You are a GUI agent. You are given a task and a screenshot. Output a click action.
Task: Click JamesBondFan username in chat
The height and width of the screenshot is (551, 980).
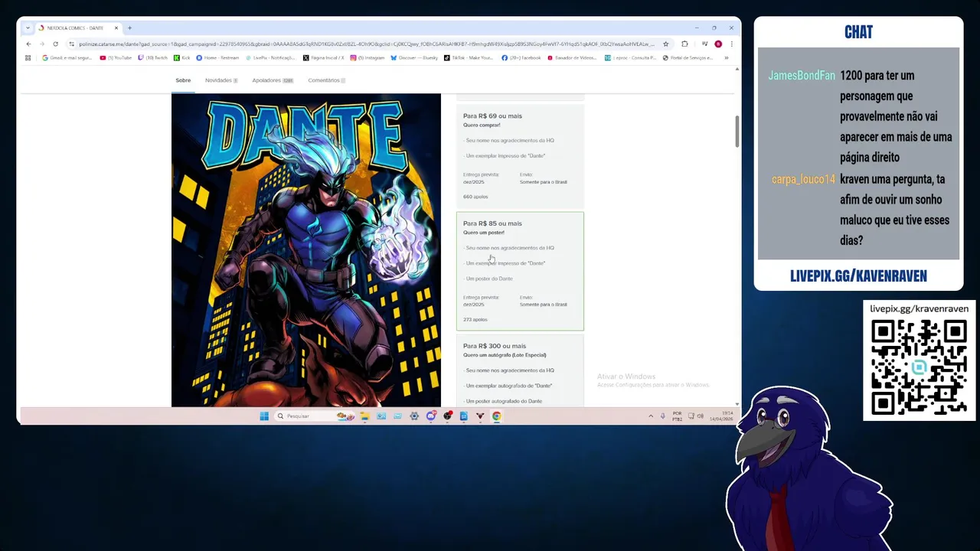802,76
